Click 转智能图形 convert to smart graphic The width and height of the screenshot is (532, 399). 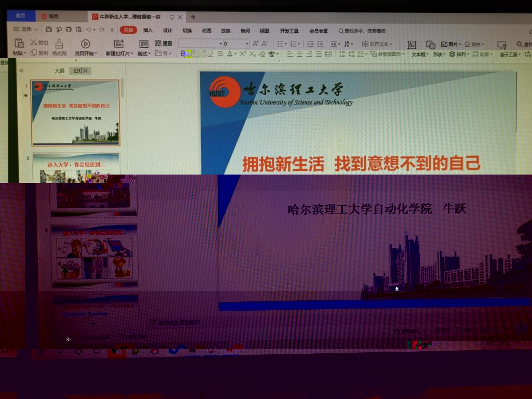(388, 54)
